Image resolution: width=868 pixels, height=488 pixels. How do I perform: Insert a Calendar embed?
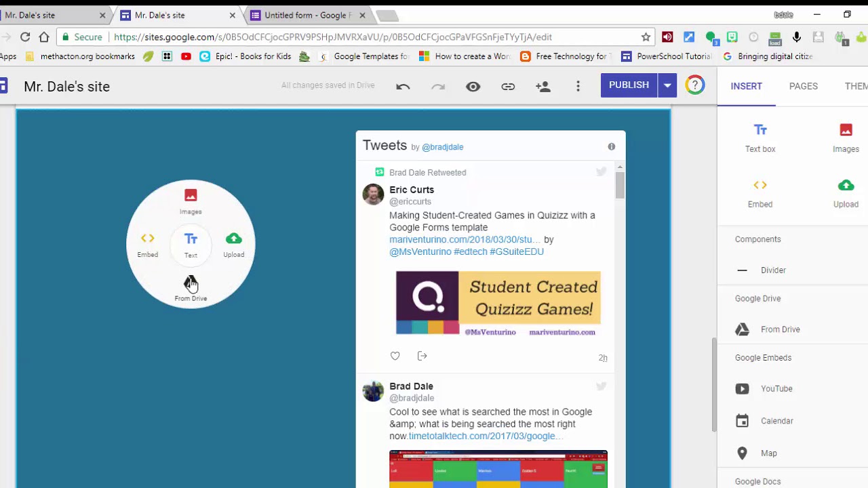pyautogui.click(x=764, y=421)
